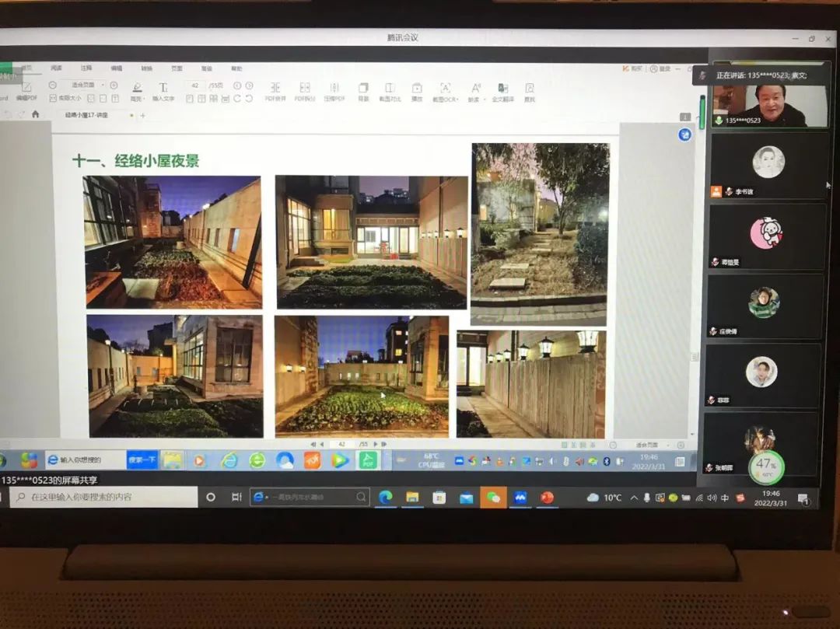Image resolution: width=840 pixels, height=629 pixels.
Task: Select participant 张朝晖's avatar tile
Action: (x=760, y=442)
